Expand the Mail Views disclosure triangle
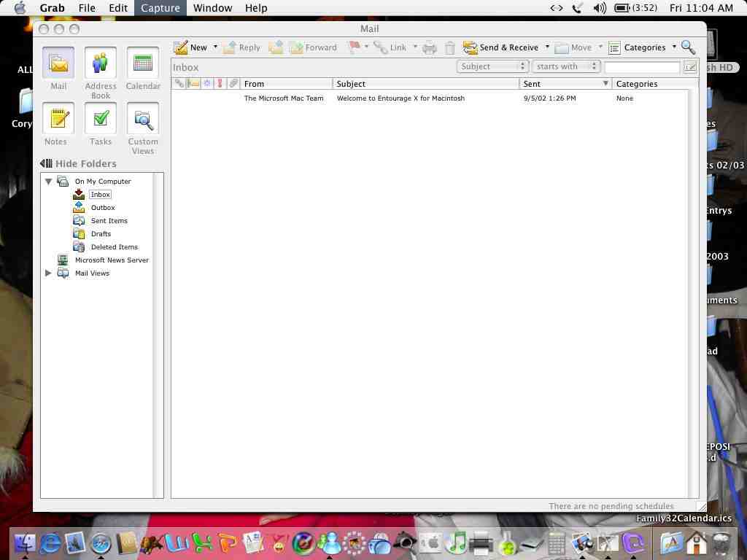Screen dimensions: 747x560 tap(48, 273)
